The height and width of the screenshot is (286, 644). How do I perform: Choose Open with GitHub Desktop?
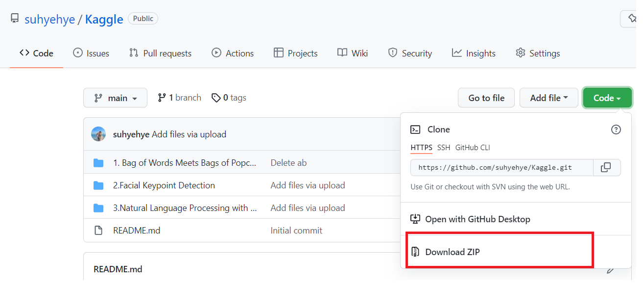516,219
